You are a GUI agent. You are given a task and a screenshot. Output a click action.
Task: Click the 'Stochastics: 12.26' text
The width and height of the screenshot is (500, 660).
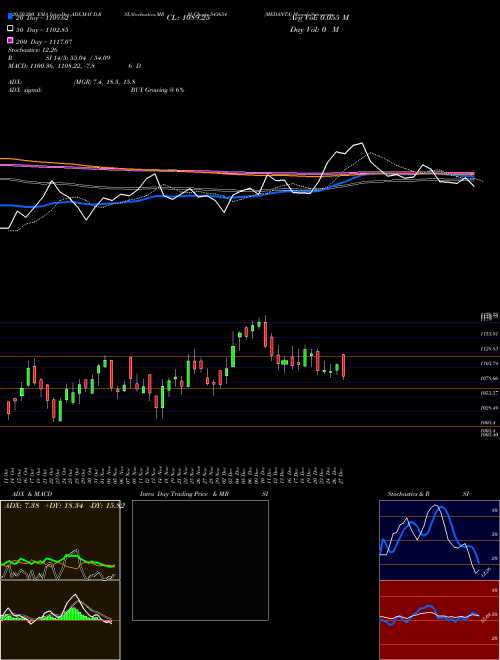click(32, 50)
